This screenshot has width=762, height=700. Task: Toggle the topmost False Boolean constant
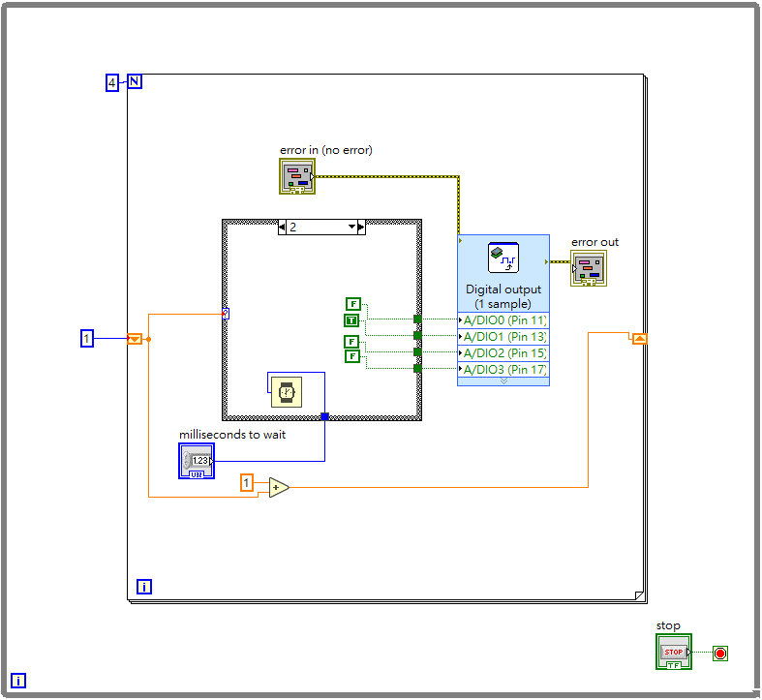pyautogui.click(x=353, y=304)
